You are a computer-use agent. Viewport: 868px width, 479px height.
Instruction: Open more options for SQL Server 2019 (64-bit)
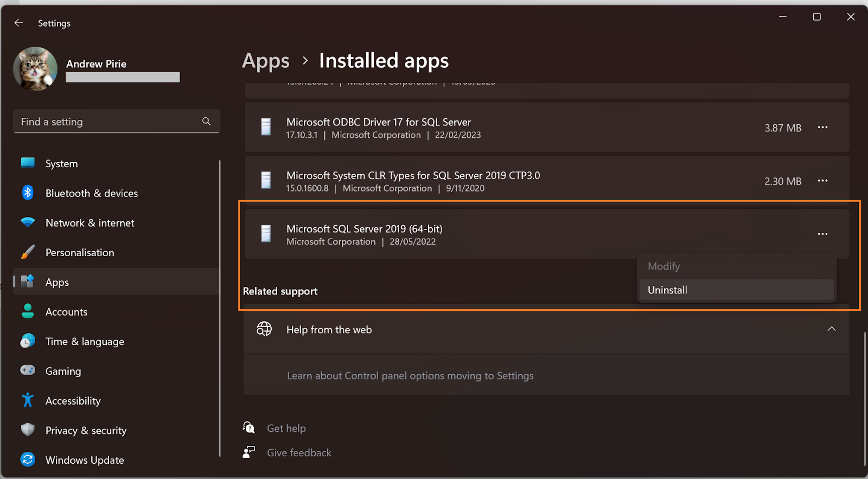[822, 234]
